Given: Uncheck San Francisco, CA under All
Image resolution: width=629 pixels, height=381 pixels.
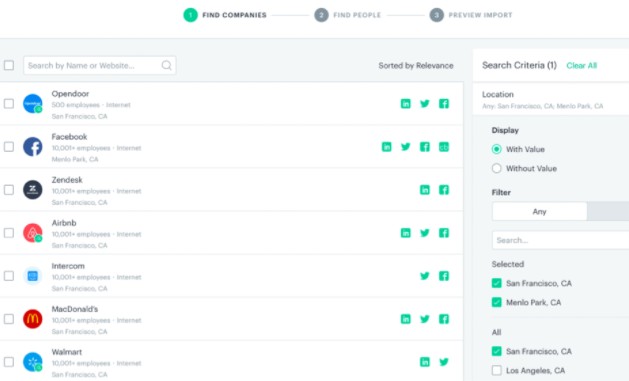Looking at the screenshot, I should point(497,351).
